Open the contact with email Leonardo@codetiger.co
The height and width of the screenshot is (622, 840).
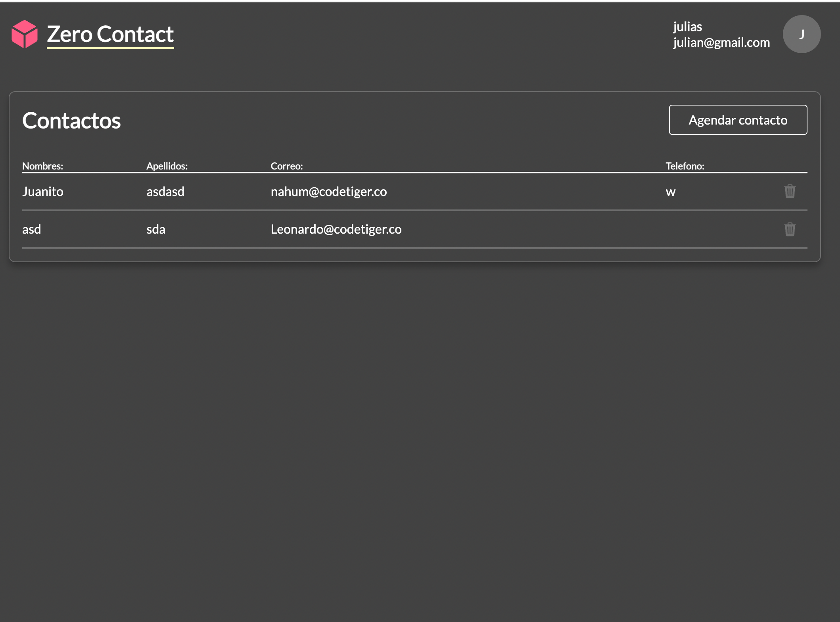[x=336, y=229]
